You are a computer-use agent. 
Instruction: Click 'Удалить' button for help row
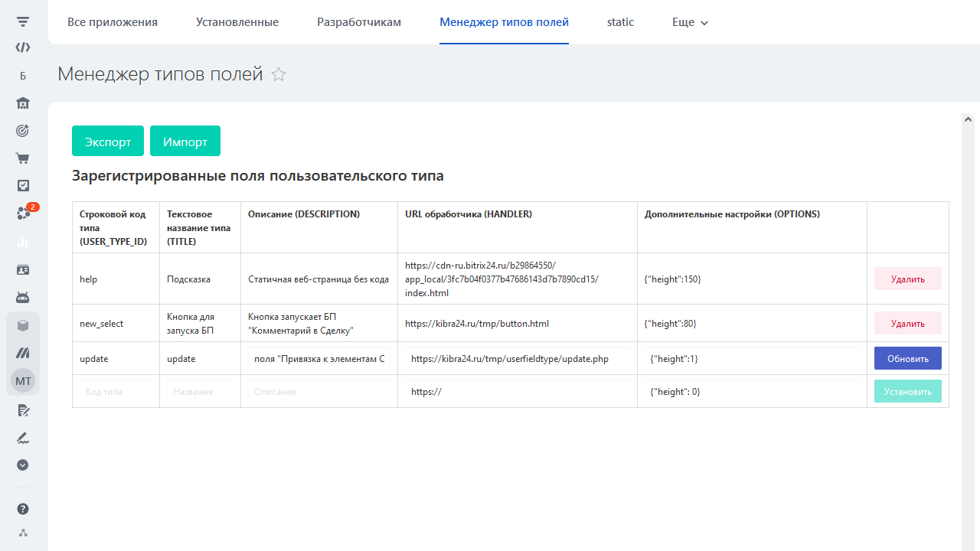point(907,279)
